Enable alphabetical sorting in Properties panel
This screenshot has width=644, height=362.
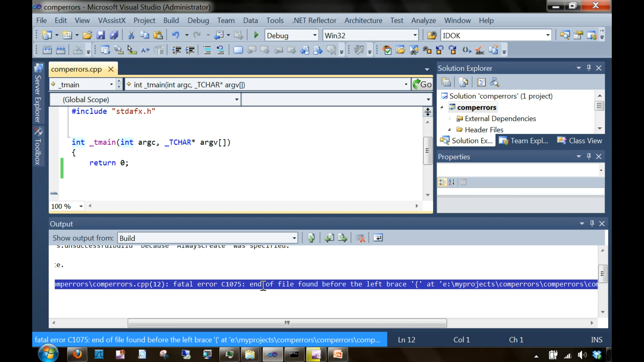click(452, 182)
